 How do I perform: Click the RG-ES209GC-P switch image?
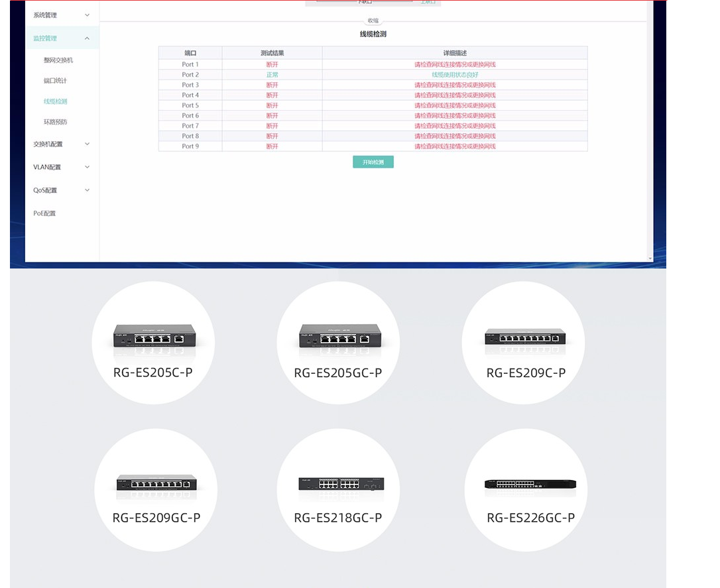pos(156,483)
